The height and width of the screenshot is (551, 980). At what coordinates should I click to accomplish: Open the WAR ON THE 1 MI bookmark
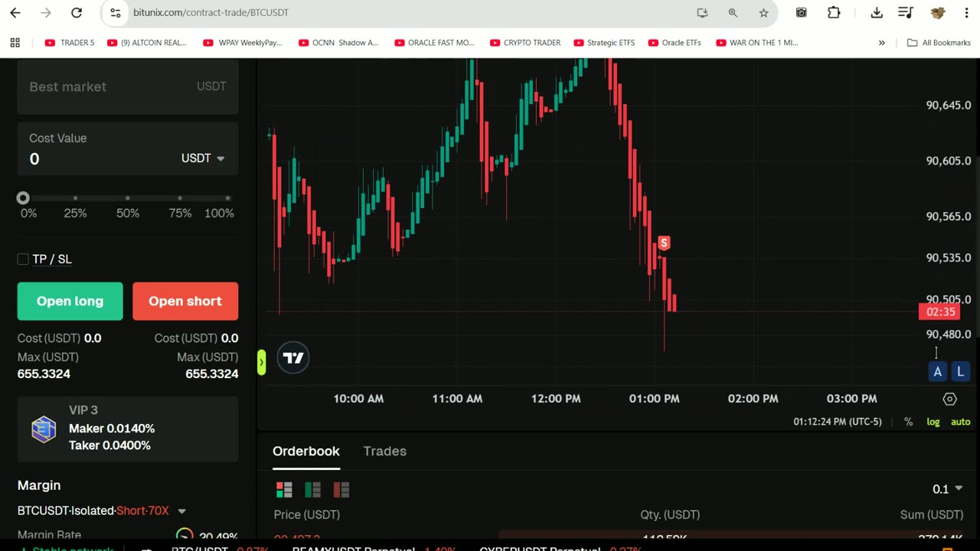757,43
